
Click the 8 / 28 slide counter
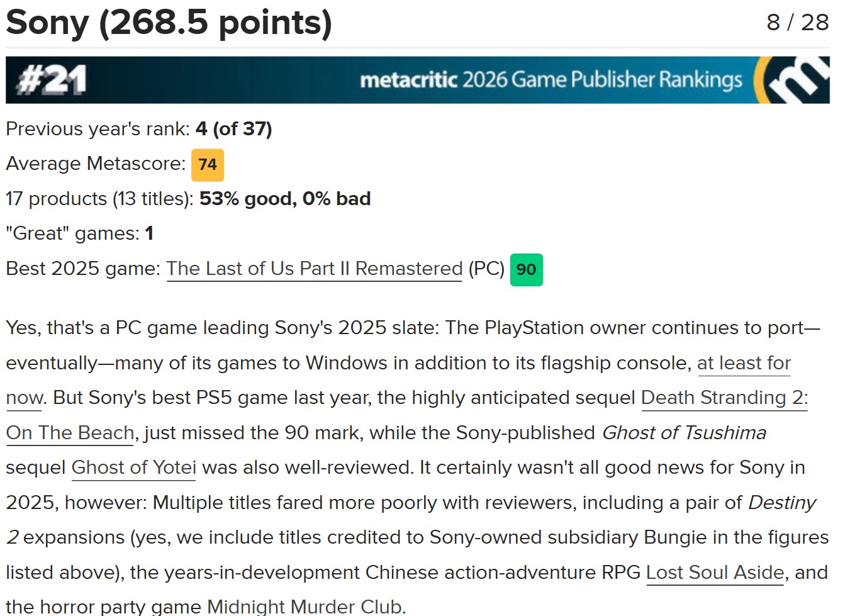797,23
